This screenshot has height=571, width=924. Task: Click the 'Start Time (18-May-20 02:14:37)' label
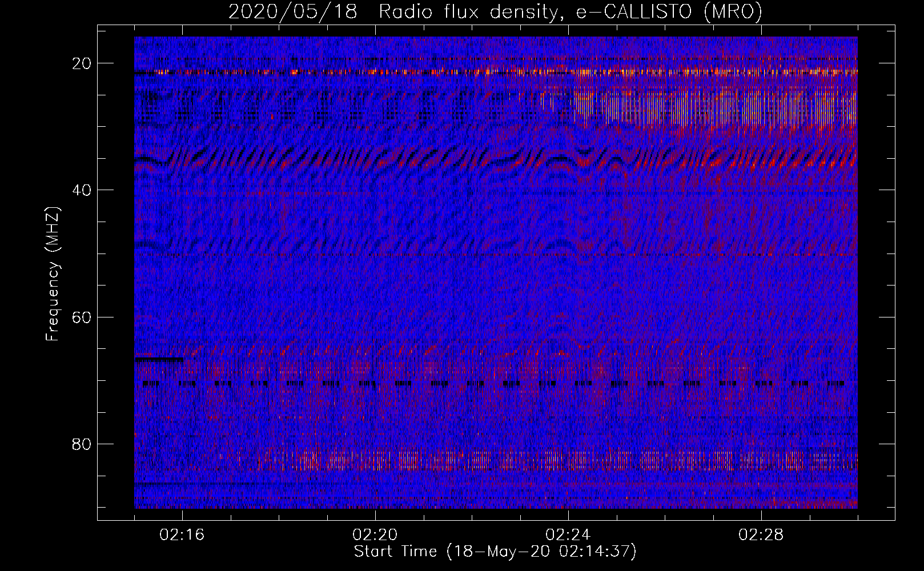tap(495, 552)
